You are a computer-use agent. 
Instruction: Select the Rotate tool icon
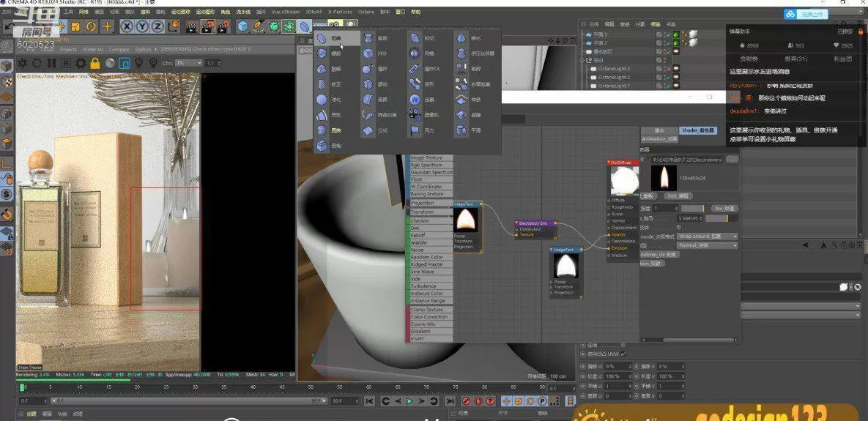tap(91, 26)
